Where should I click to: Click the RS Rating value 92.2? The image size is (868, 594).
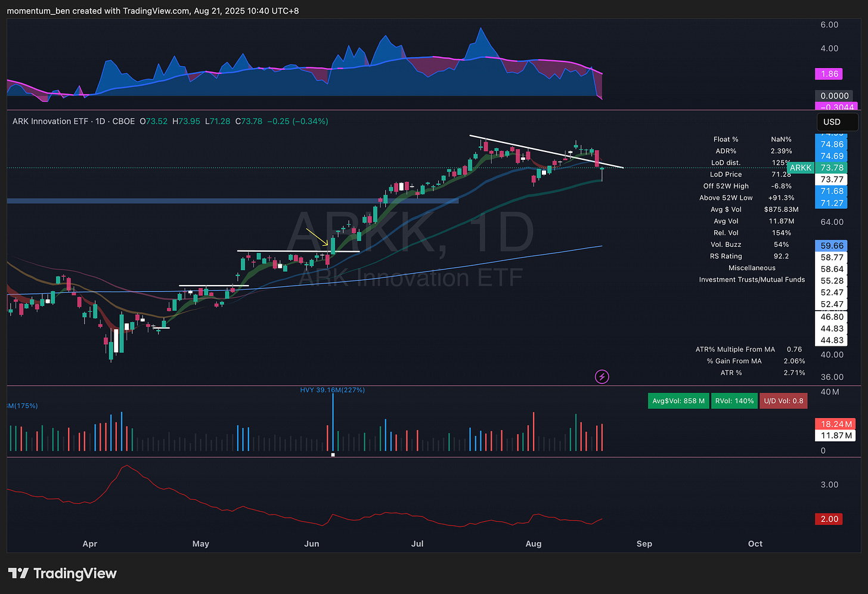tap(781, 256)
